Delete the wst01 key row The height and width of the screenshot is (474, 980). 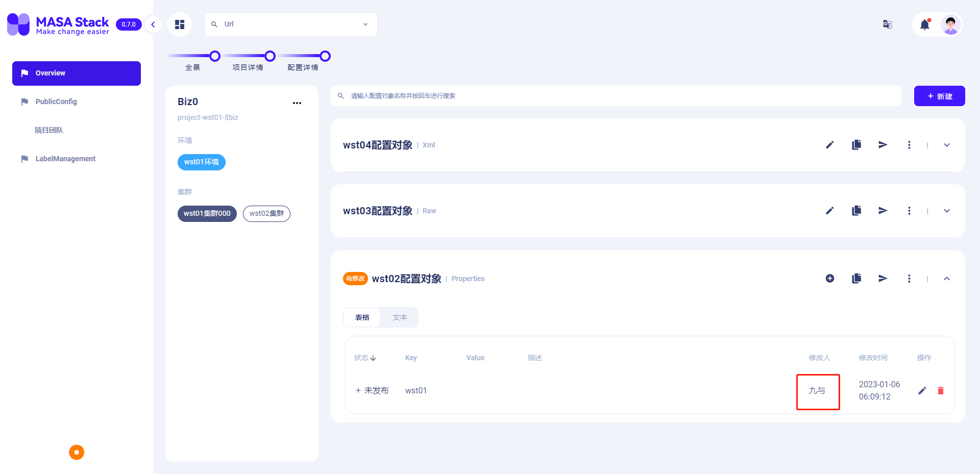(941, 391)
